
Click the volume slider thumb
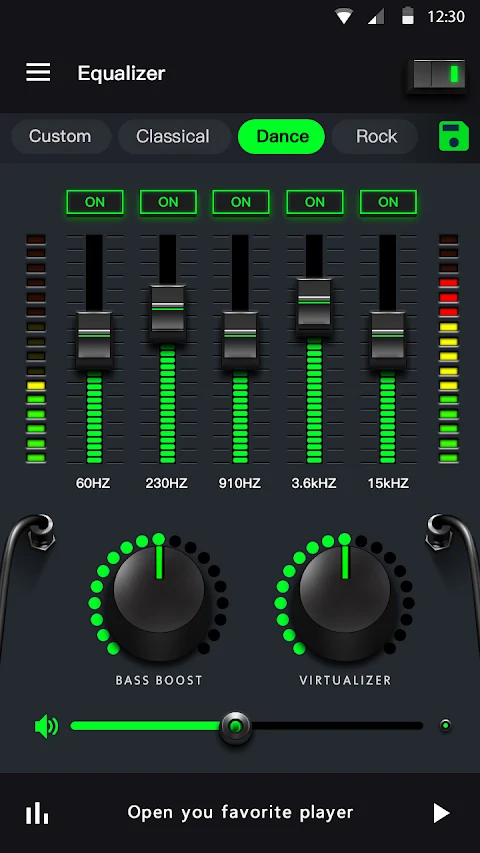click(236, 726)
